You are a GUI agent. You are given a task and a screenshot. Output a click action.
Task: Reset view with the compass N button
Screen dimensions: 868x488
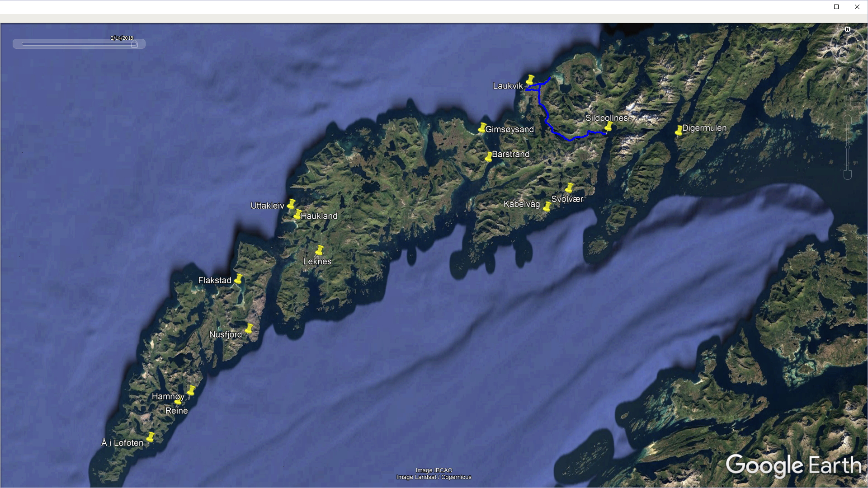tap(848, 29)
